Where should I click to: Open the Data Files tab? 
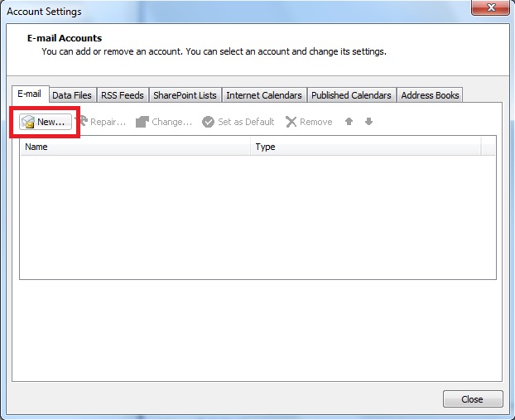71,95
